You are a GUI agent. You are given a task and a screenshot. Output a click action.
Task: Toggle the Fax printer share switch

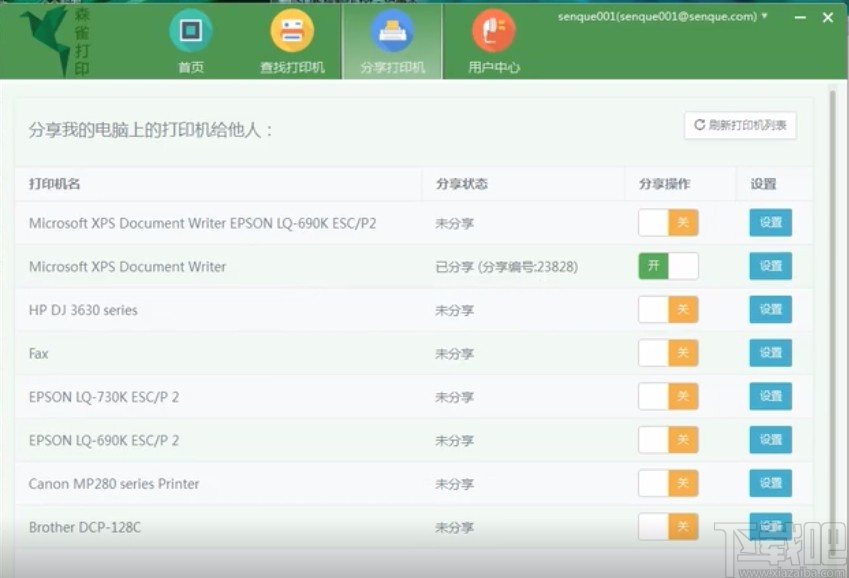(667, 352)
